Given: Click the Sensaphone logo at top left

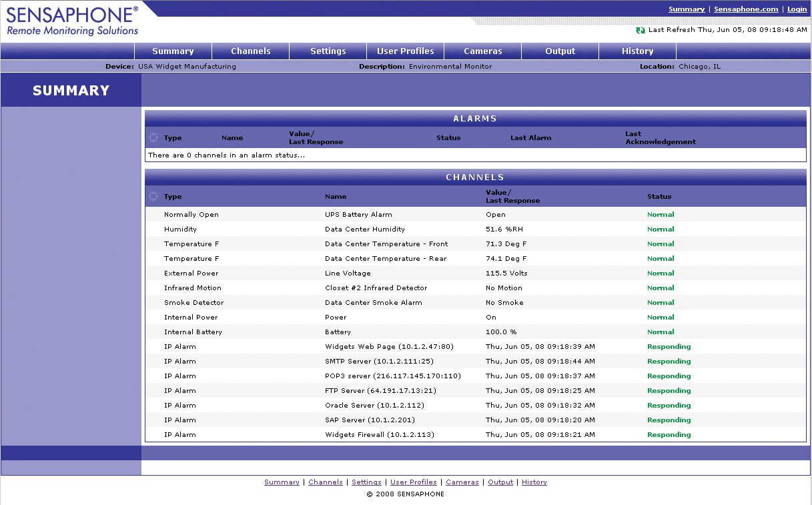Looking at the screenshot, I should pos(72,20).
